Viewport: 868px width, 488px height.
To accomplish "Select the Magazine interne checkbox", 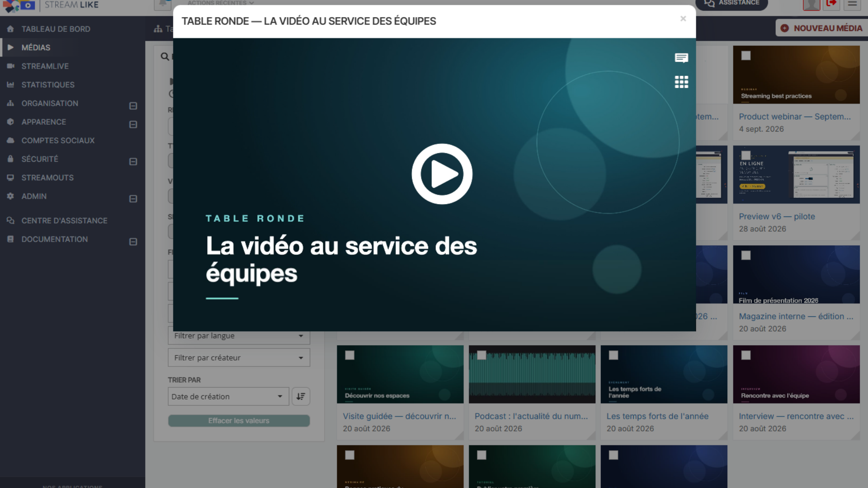I will pyautogui.click(x=746, y=255).
